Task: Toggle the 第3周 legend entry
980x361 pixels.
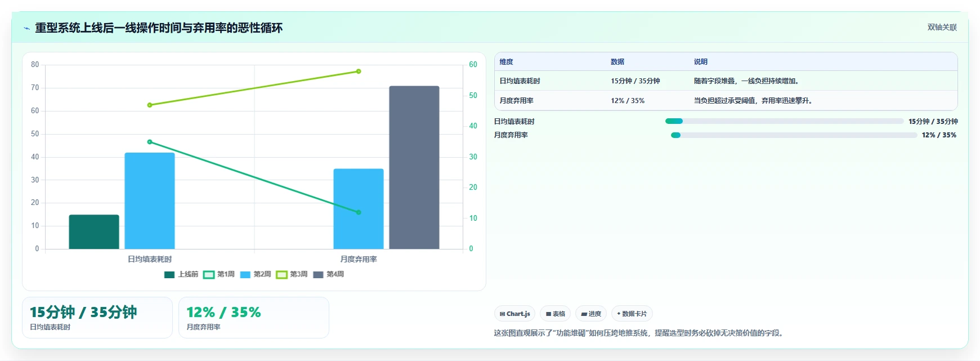Action: [x=292, y=274]
